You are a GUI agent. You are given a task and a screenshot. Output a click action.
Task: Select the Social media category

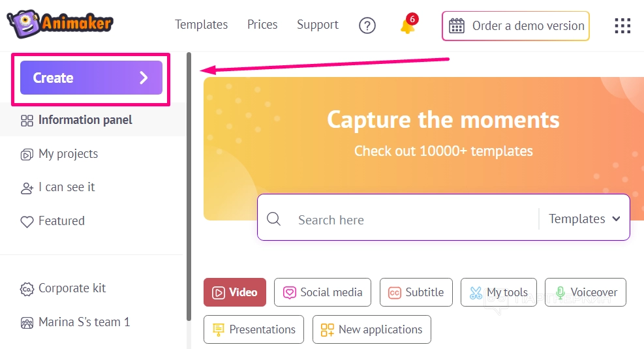322,292
